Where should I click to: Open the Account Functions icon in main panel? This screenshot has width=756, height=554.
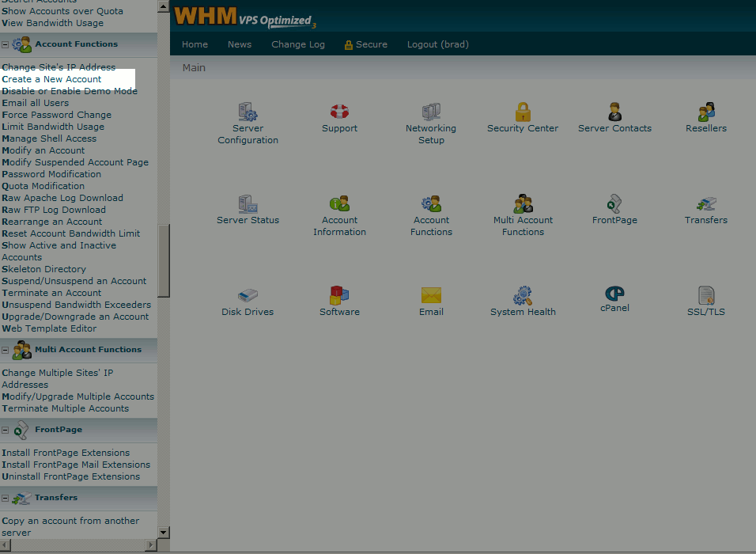[431, 203]
